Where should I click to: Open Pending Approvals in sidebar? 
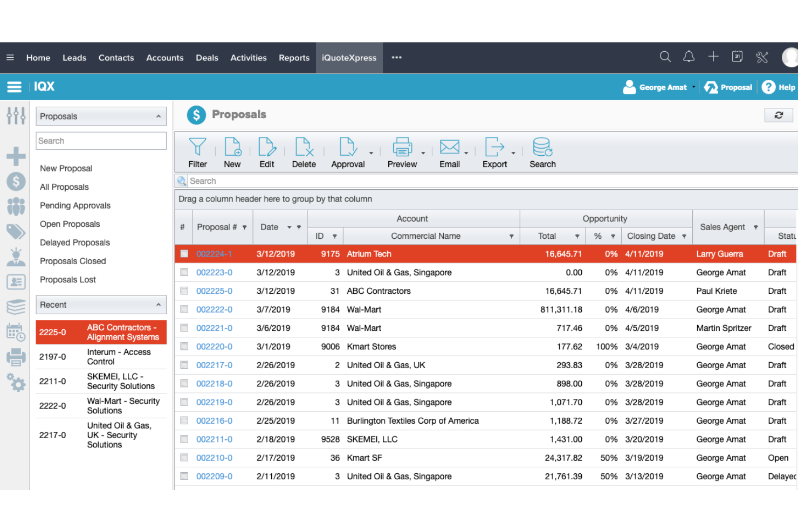75,205
